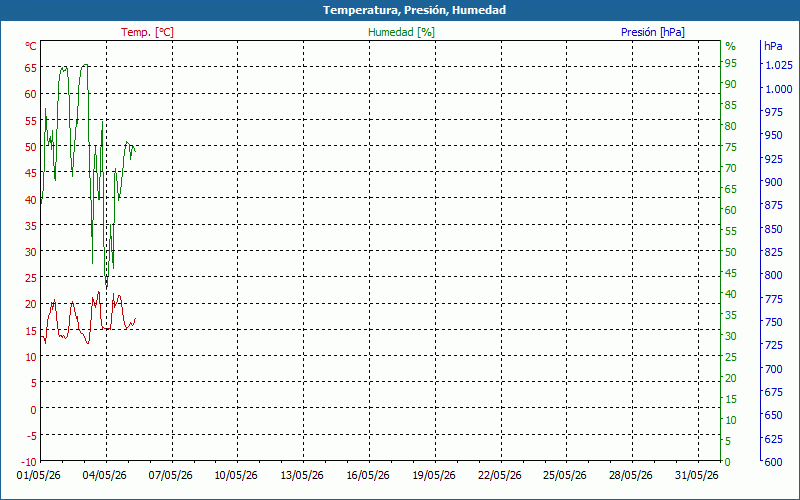Click the green humidity tick '50'
Viewport: 800px width, 500px height.
tap(731, 252)
